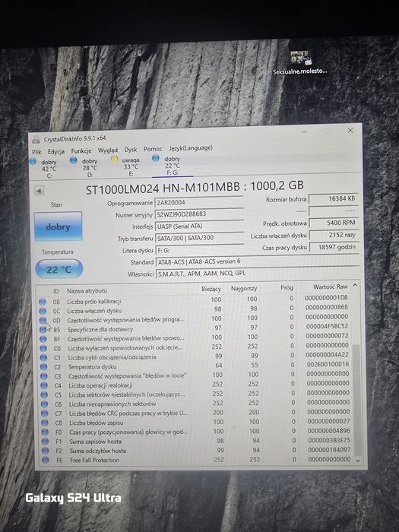Open the Funkcje menu

81,150
